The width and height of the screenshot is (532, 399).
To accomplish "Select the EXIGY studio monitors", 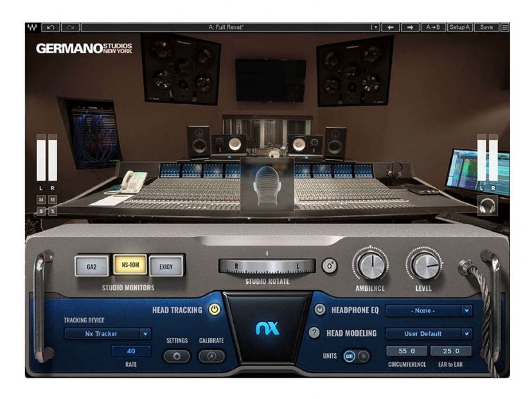I will pos(166,266).
